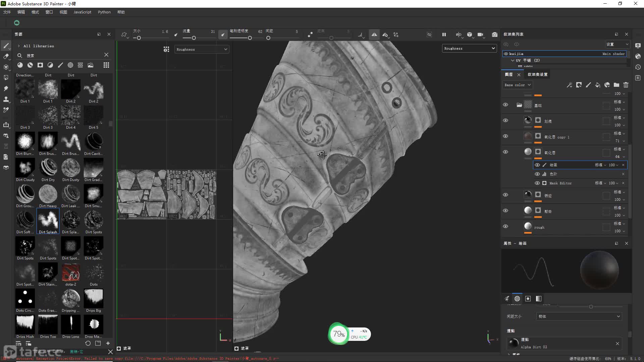The image size is (644, 362).
Task: Remove the 色阶 effect with its X
Action: pos(623,174)
